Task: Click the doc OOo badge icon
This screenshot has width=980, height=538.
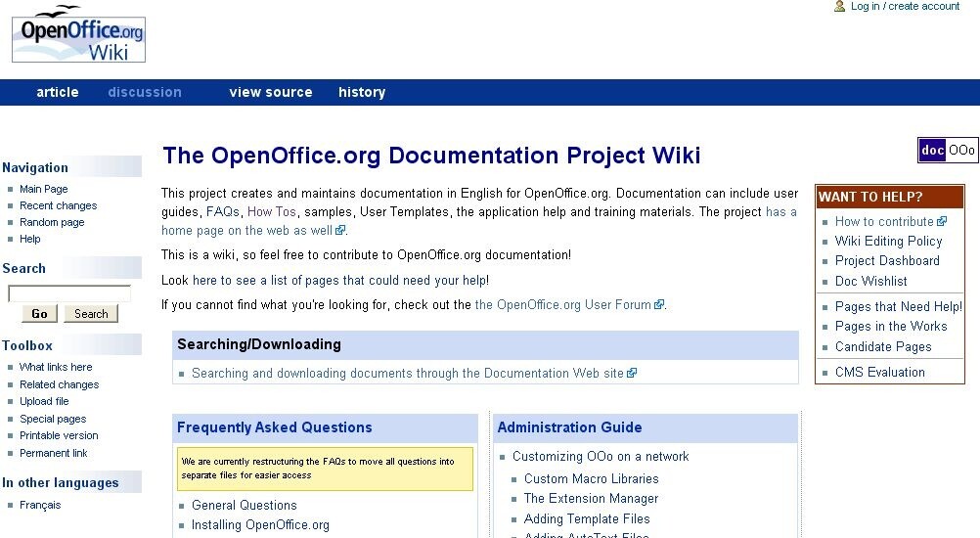Action: pos(948,150)
